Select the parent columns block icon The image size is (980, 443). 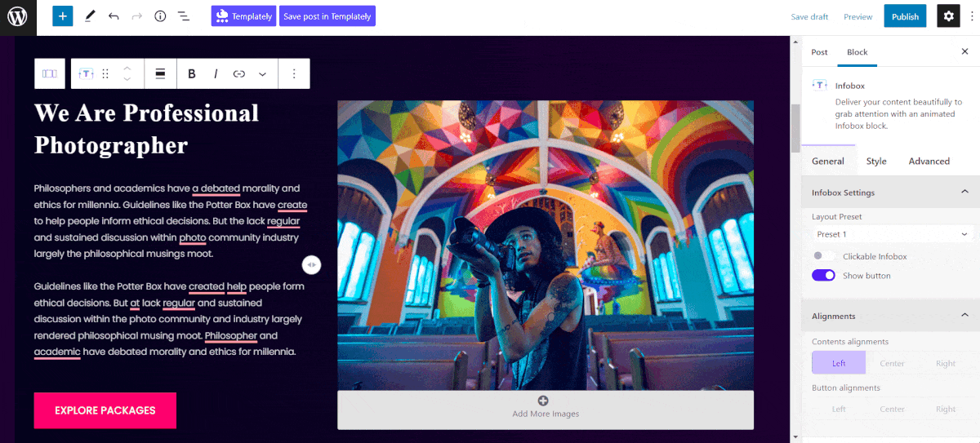(50, 73)
